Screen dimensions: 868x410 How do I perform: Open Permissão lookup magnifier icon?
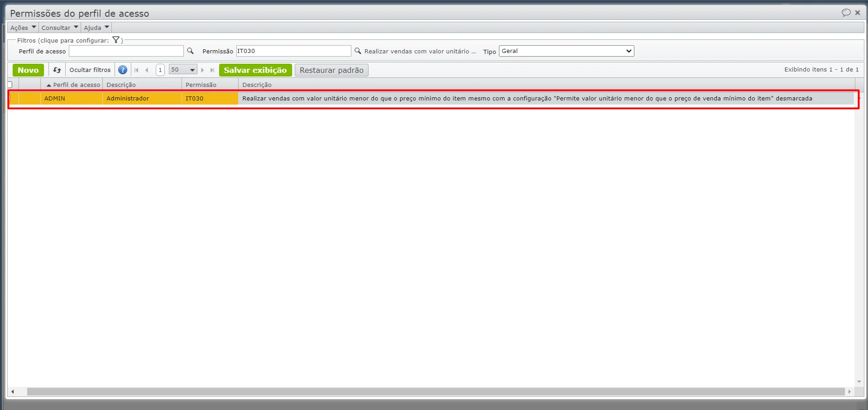(x=358, y=51)
